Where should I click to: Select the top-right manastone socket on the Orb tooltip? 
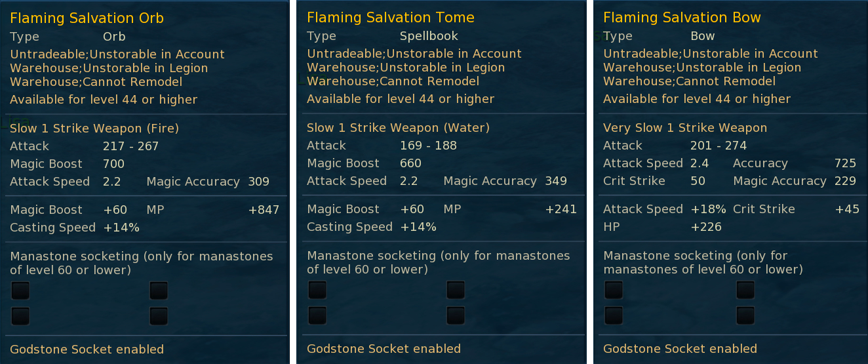pyautogui.click(x=159, y=291)
